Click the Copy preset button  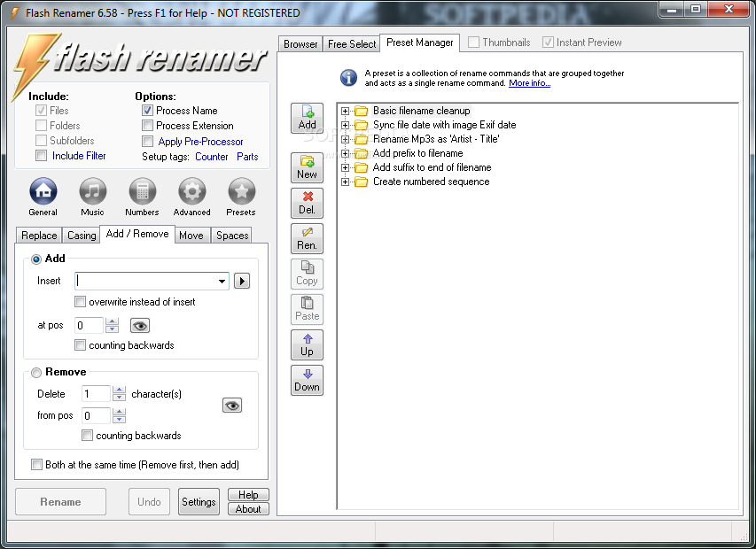[308, 274]
